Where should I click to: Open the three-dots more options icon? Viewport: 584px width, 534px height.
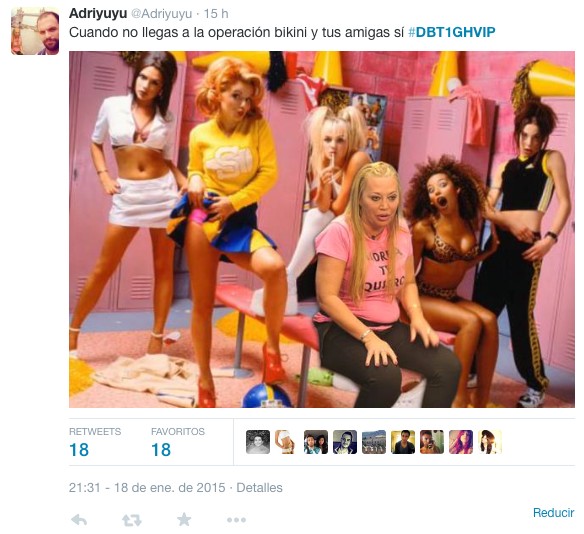(x=236, y=520)
